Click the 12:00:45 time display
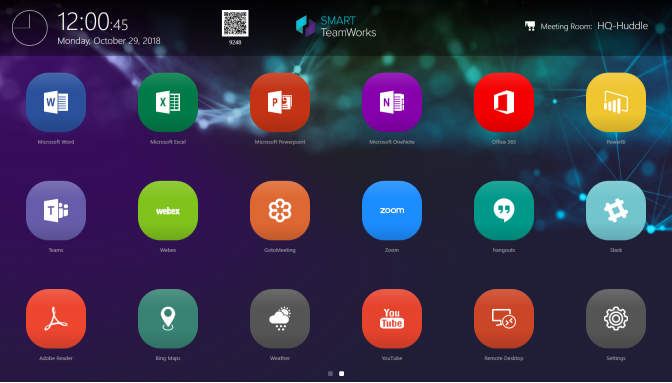 (x=93, y=22)
